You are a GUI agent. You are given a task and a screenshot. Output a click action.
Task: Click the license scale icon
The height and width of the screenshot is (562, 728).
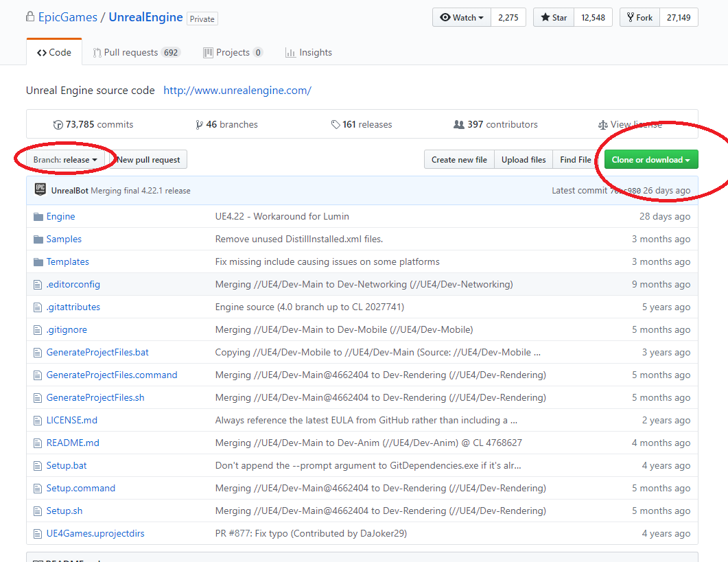[x=602, y=124]
